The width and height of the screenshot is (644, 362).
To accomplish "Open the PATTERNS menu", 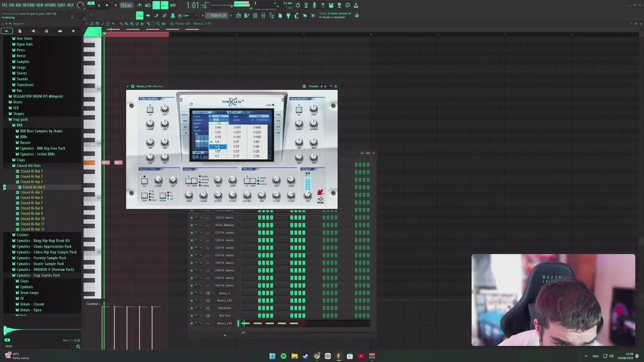I will click(x=29, y=5).
